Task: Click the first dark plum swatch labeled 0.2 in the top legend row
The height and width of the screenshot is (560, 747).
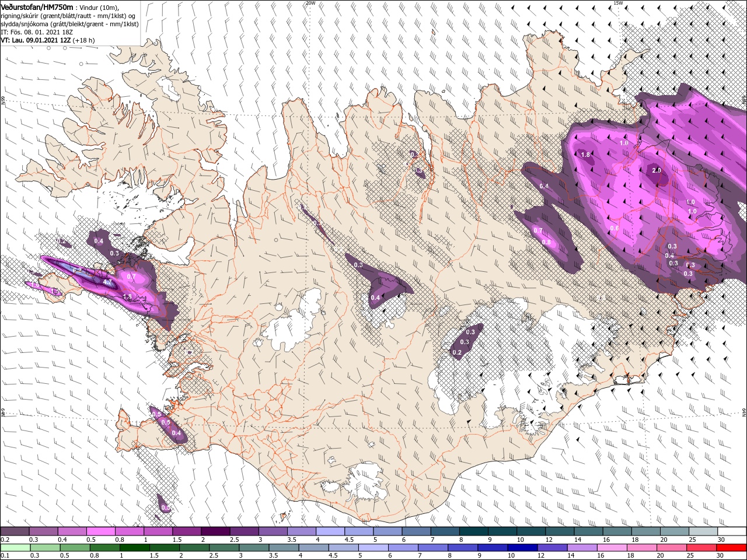Action: point(15,531)
